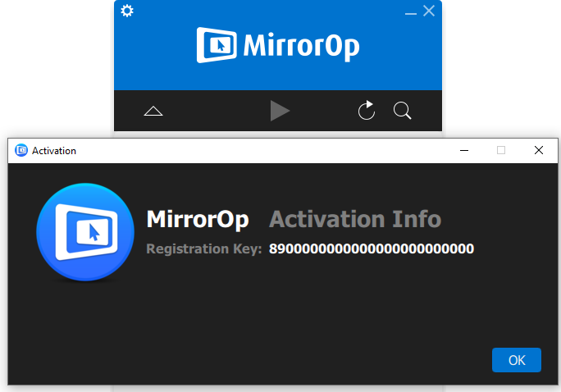Close the MirrorOp main window
The image size is (561, 392).
coord(429,11)
